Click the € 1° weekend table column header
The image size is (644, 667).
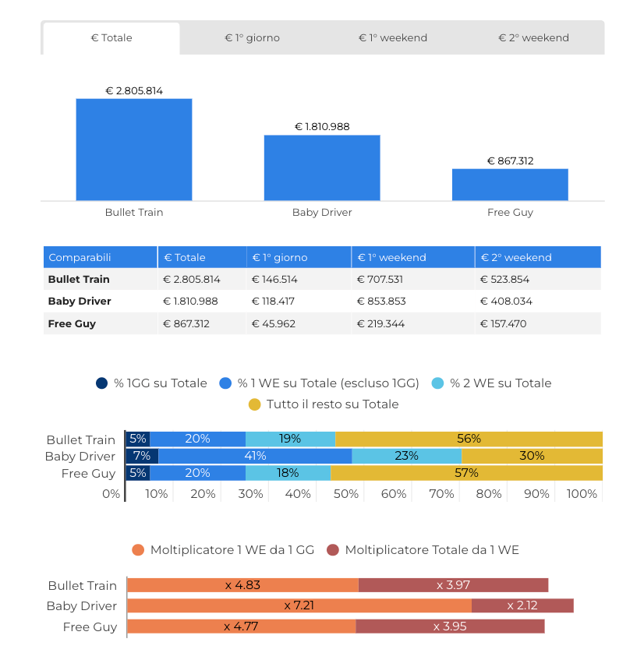point(413,257)
